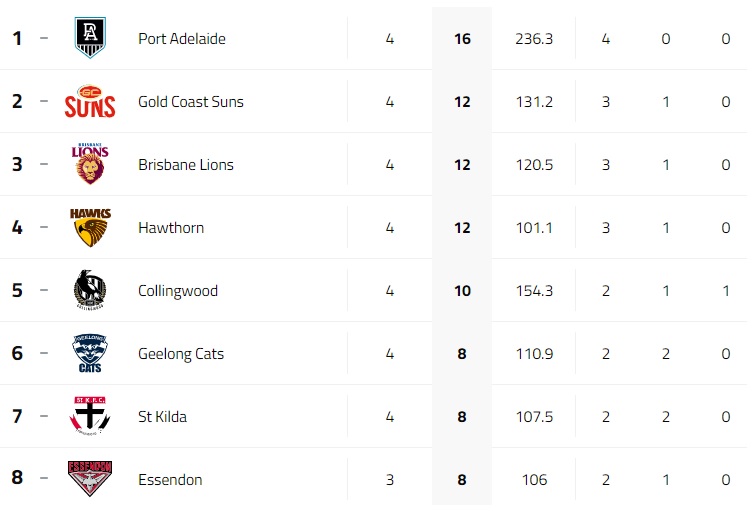Select the Geelong Cats team name

tap(181, 354)
